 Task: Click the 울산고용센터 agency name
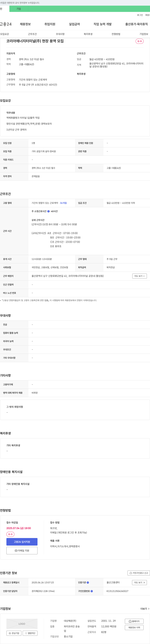pos(113,583)
